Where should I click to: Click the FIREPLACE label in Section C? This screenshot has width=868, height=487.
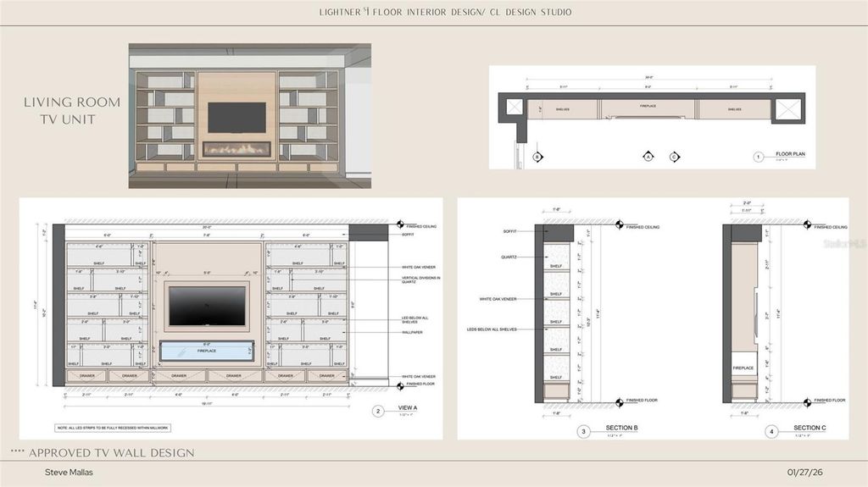point(743,368)
